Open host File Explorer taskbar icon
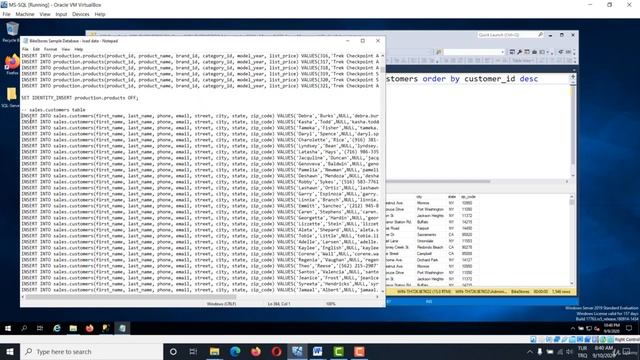This screenshot has width=640, height=360. [x=214, y=351]
